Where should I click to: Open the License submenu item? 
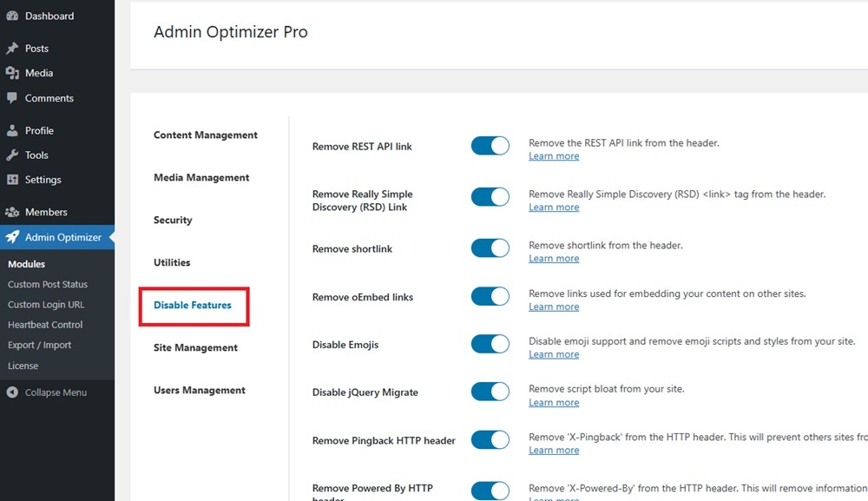[x=23, y=366]
